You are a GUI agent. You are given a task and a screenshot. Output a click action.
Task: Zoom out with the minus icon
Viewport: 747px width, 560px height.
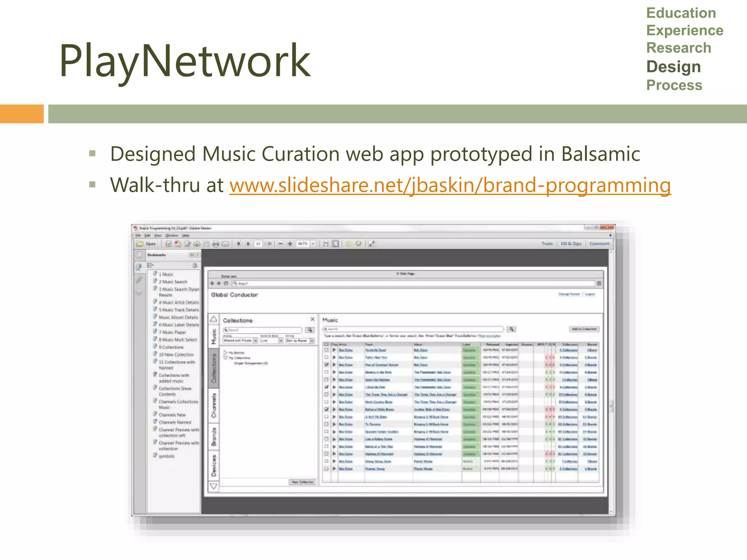coord(280,244)
